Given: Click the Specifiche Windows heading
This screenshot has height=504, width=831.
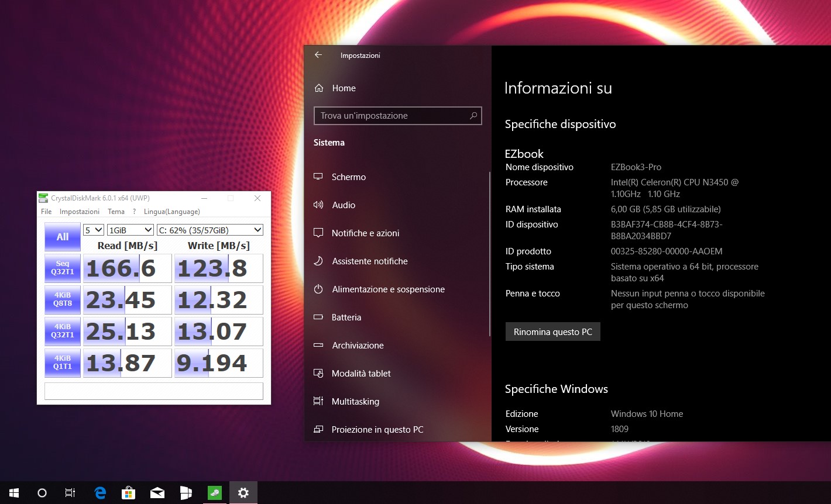Looking at the screenshot, I should [557, 389].
